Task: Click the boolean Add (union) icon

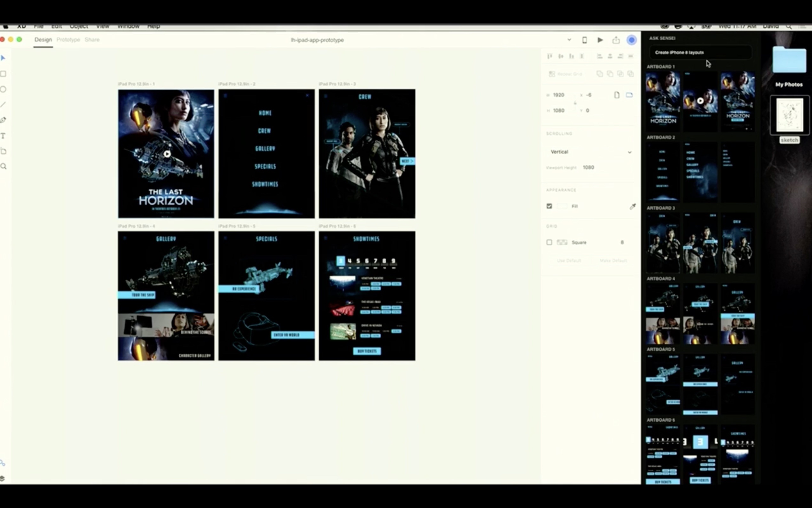Action: pyautogui.click(x=599, y=74)
